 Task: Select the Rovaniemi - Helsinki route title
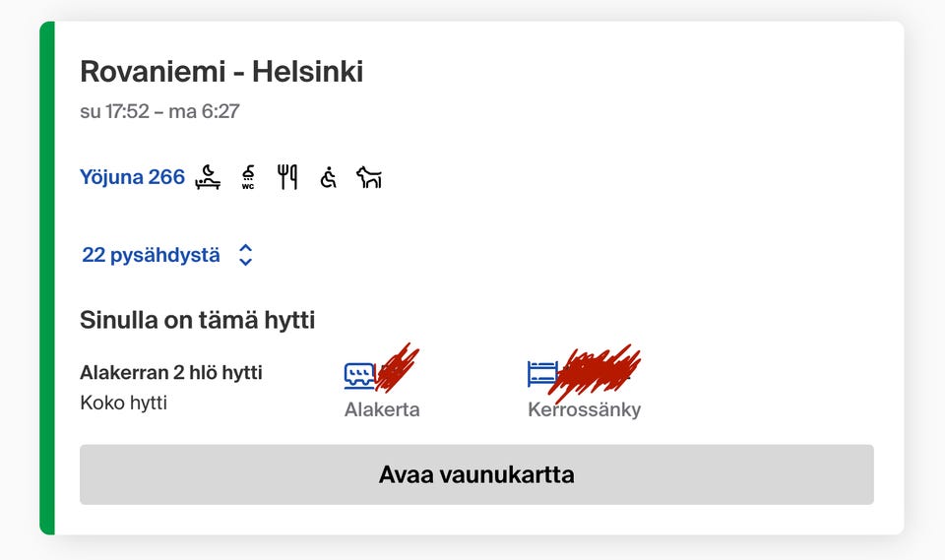coord(221,71)
